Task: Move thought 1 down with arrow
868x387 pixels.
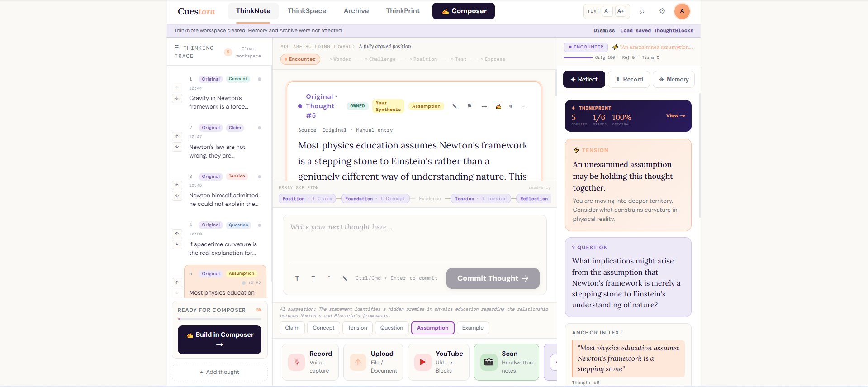Action: [177, 98]
